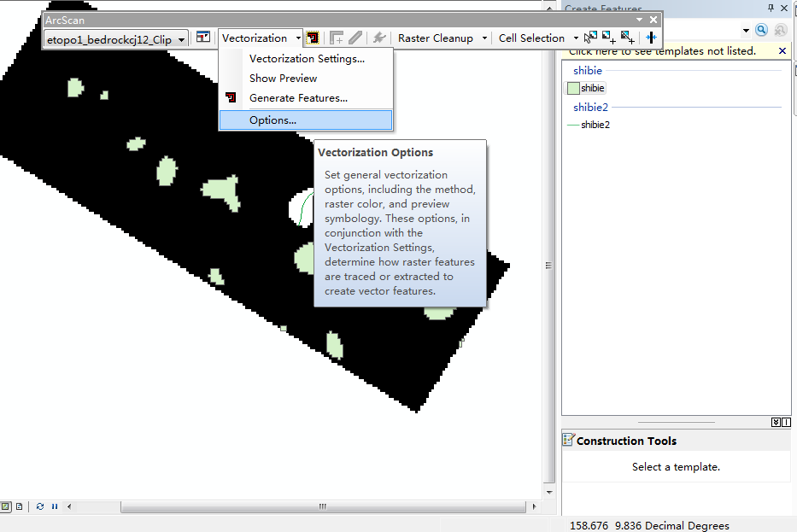Screen dimensions: 797x532
Task: Choose Options... in Vectorization menu
Action: [x=306, y=120]
